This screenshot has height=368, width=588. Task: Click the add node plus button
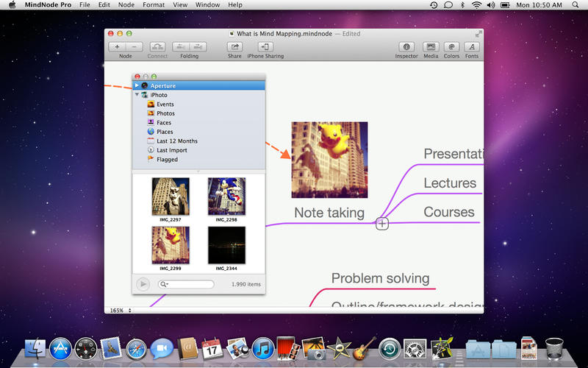tap(118, 46)
